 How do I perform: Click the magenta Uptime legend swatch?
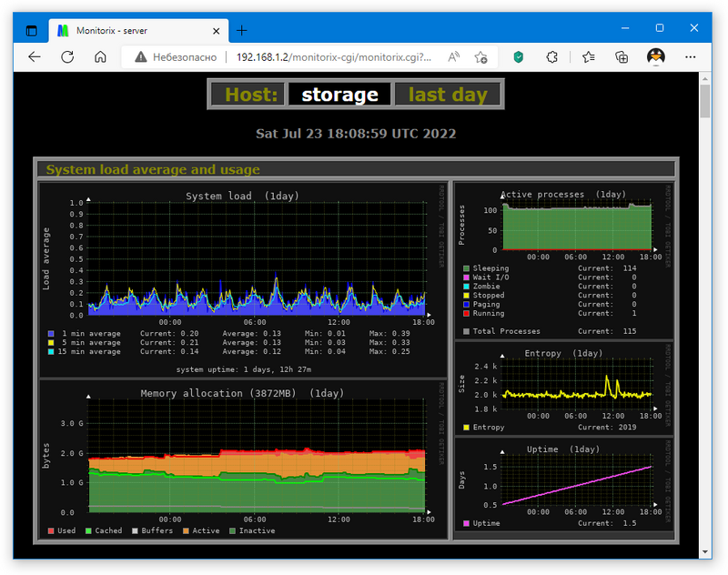click(x=466, y=523)
